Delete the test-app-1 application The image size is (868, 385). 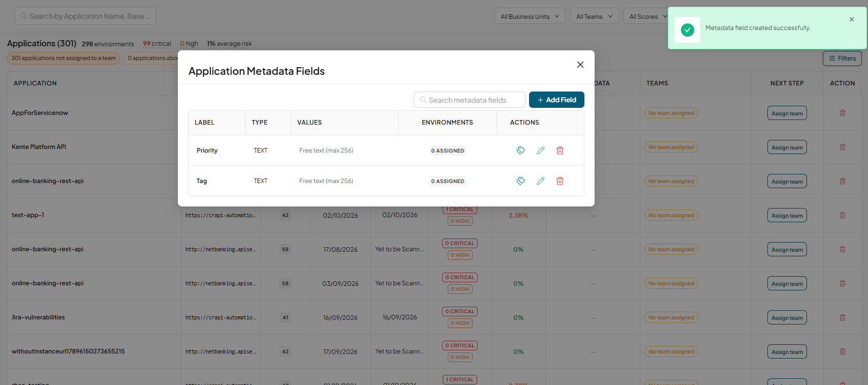[x=843, y=215]
